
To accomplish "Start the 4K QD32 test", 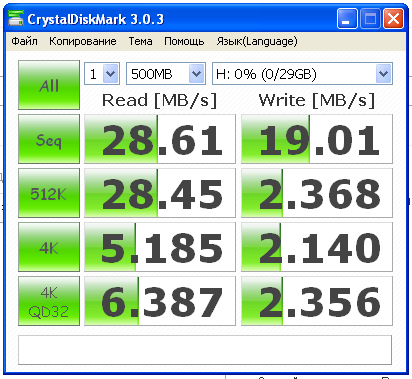I will point(49,301).
